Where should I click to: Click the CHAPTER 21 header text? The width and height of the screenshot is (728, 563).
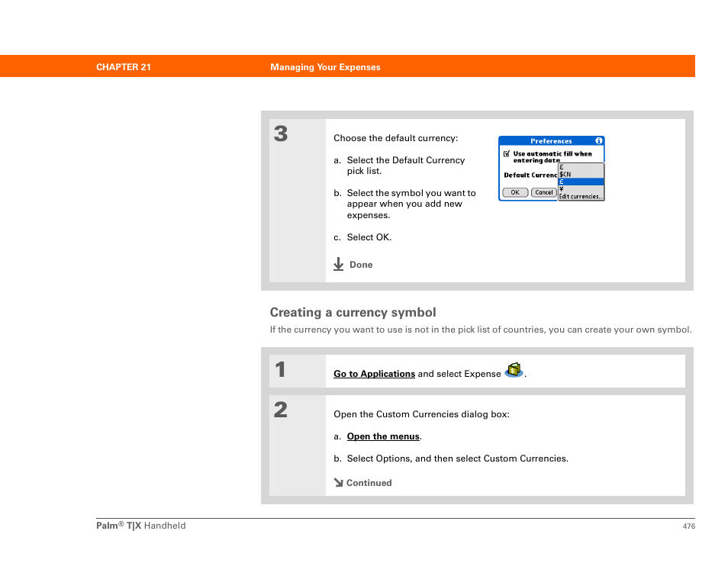pos(124,67)
